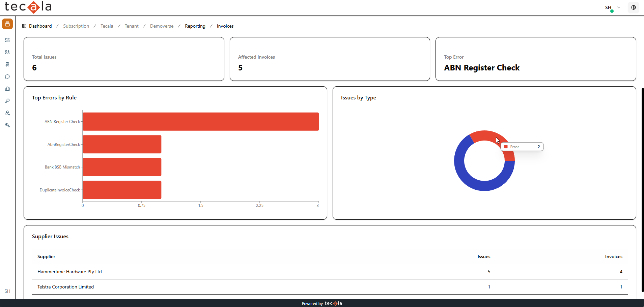Click the Issues by Type title
Viewport: 644px width, 307px height.
[359, 98]
